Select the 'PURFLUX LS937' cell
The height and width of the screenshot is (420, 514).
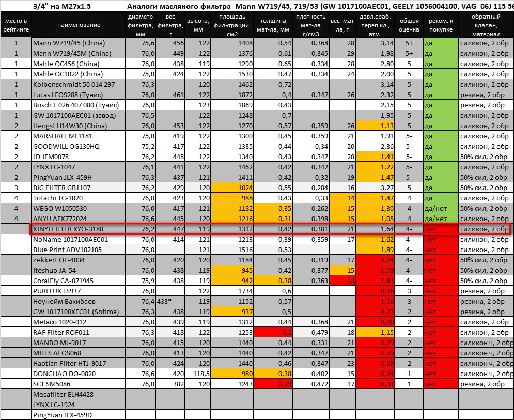79,291
